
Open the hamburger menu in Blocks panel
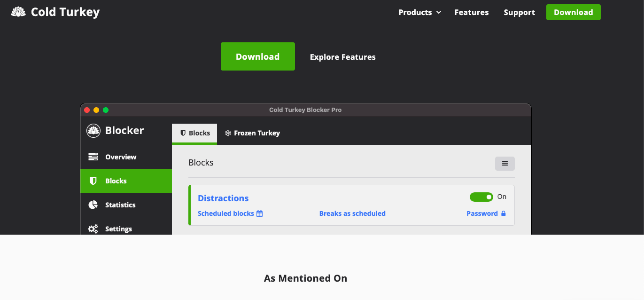(504, 163)
